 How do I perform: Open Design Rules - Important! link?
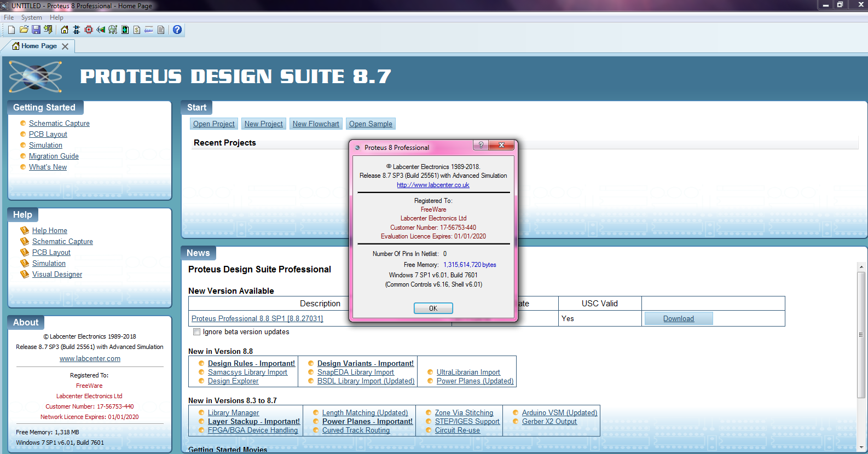coord(251,363)
